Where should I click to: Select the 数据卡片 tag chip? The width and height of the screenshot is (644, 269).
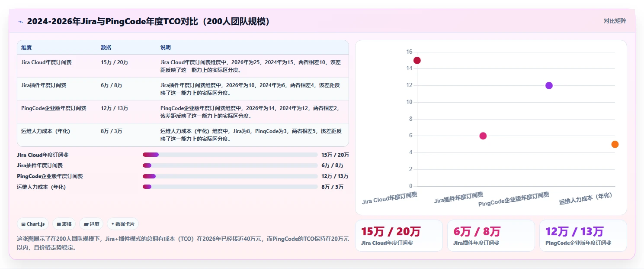[123, 224]
